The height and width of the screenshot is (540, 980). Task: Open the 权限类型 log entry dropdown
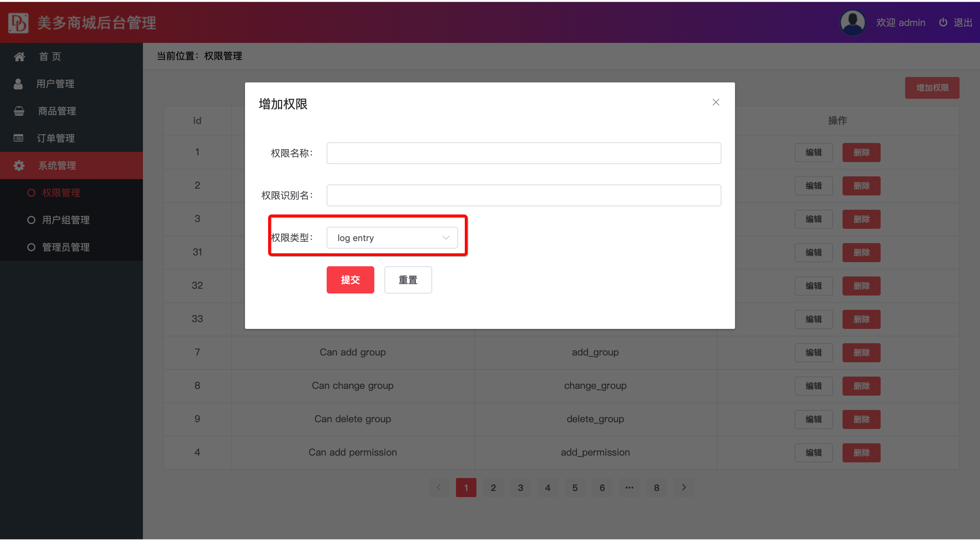[392, 237]
